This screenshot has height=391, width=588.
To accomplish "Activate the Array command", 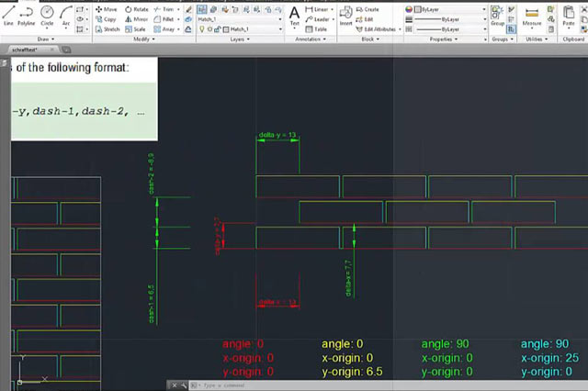I will pyautogui.click(x=164, y=28).
